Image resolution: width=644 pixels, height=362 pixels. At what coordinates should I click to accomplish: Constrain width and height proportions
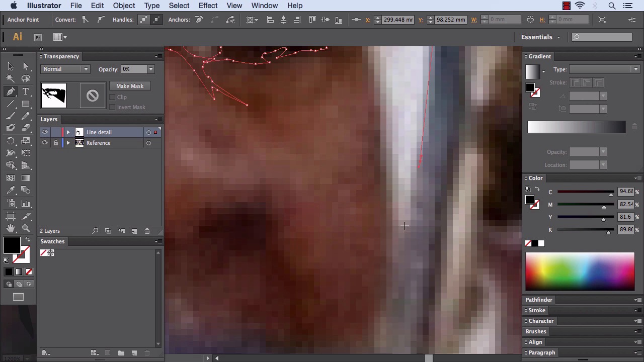click(x=530, y=20)
